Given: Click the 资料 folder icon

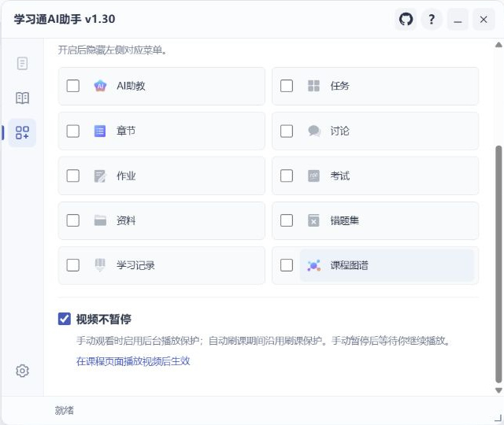Looking at the screenshot, I should point(100,220).
